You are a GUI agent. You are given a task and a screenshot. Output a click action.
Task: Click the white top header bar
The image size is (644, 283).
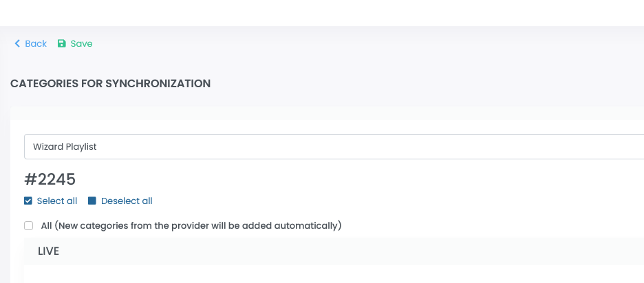click(x=322, y=12)
